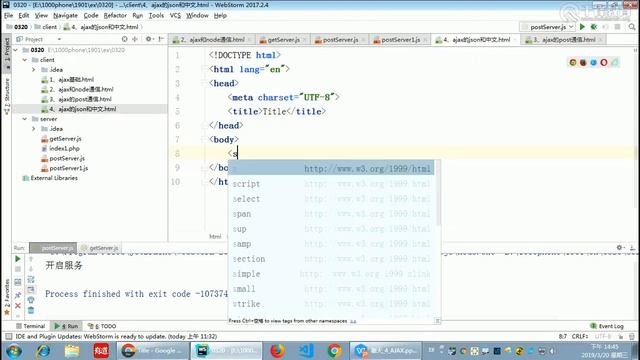This screenshot has height=360, width=640.
Task: Choose script from the completion list
Action: (331, 184)
